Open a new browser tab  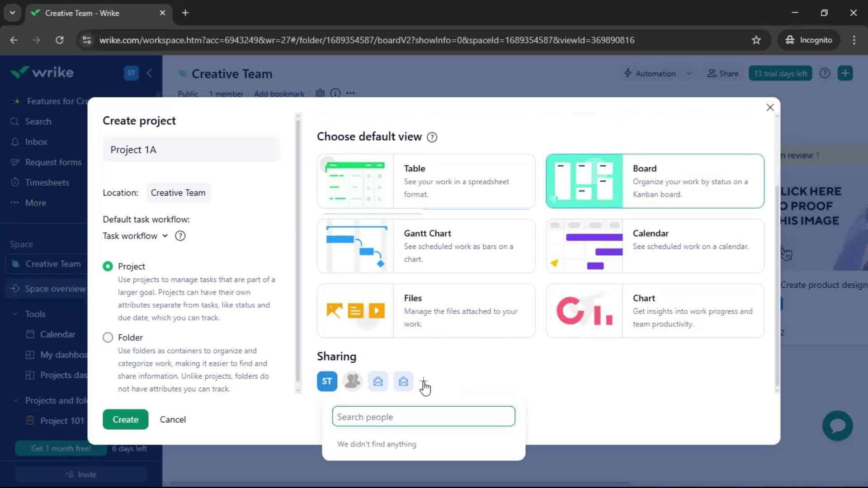tap(185, 13)
